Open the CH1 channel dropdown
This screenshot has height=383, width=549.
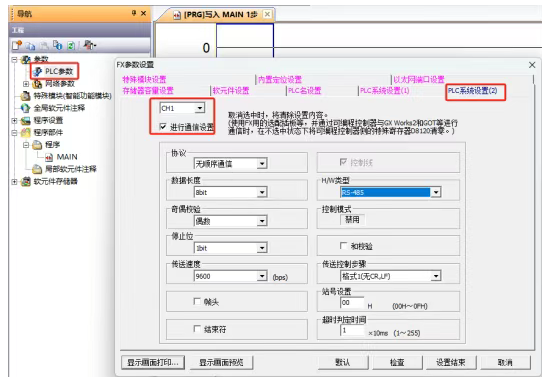click(200, 108)
